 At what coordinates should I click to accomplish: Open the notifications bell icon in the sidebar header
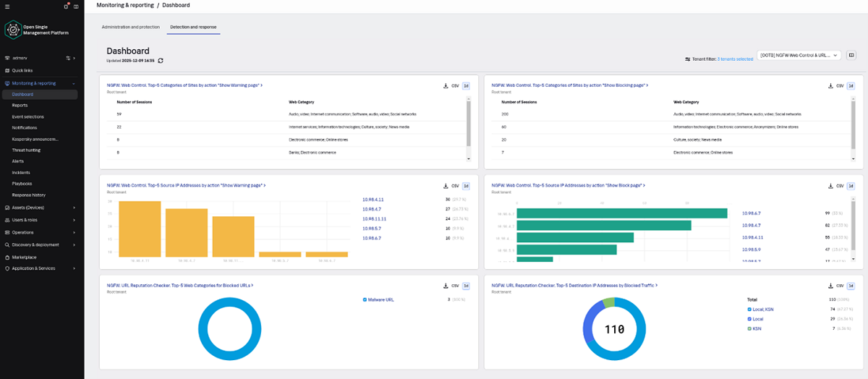67,6
